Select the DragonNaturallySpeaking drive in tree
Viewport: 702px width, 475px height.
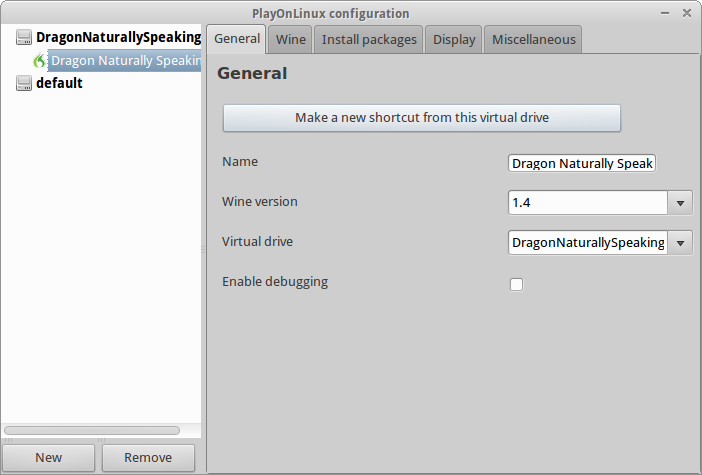pyautogui.click(x=118, y=37)
